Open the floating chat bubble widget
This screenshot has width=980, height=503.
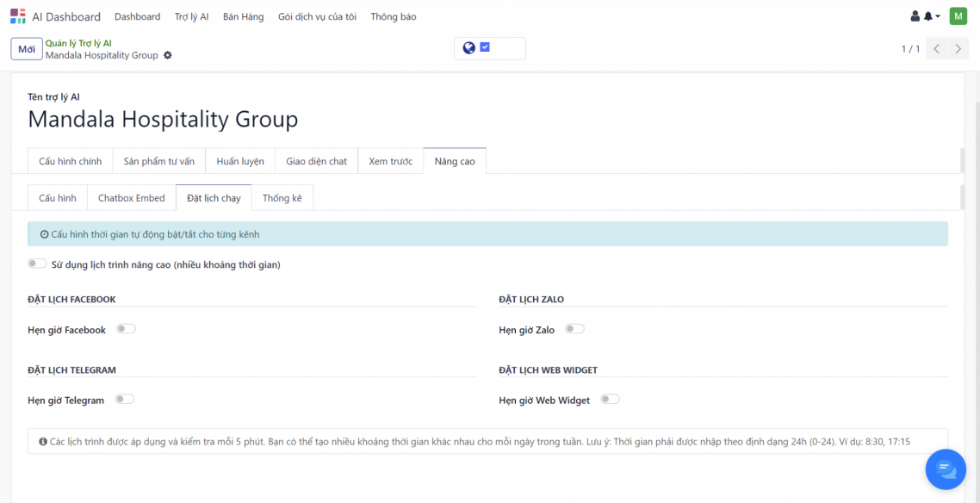click(946, 469)
